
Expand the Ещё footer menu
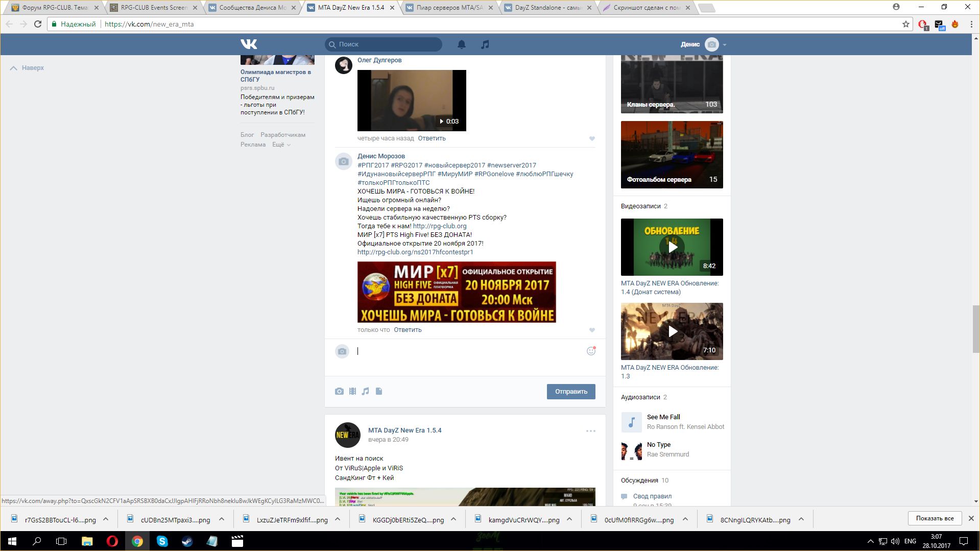point(281,145)
